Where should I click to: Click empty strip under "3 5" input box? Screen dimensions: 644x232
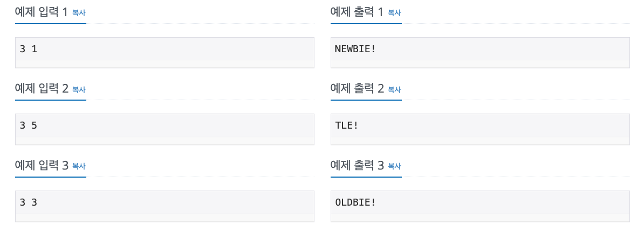point(165,140)
